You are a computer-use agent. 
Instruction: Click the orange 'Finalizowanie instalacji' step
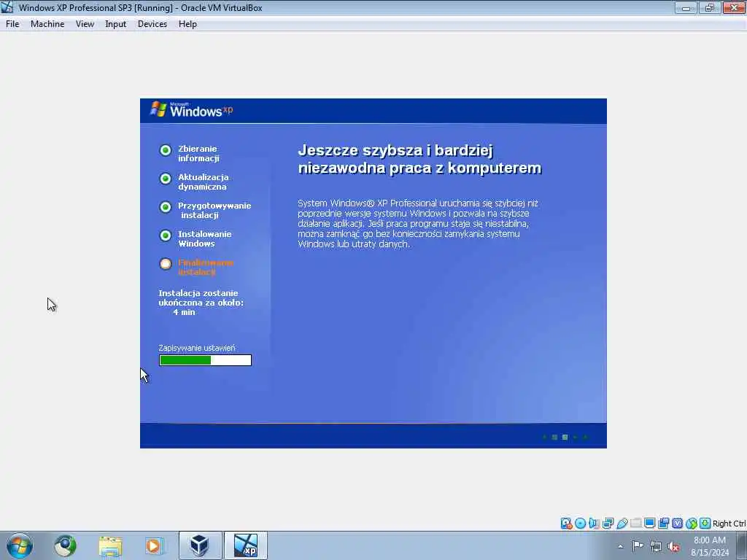(206, 267)
